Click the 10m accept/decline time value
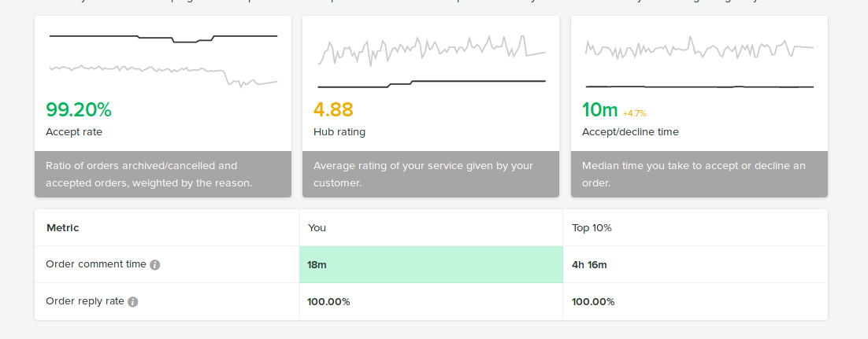Viewport: 868px width, 339px height. coord(600,109)
